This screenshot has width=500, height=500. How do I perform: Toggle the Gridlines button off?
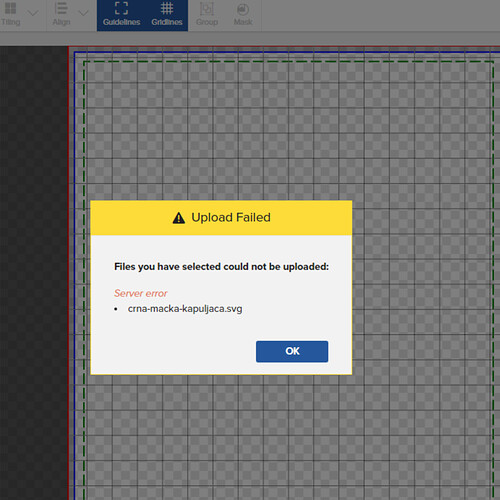(x=167, y=15)
